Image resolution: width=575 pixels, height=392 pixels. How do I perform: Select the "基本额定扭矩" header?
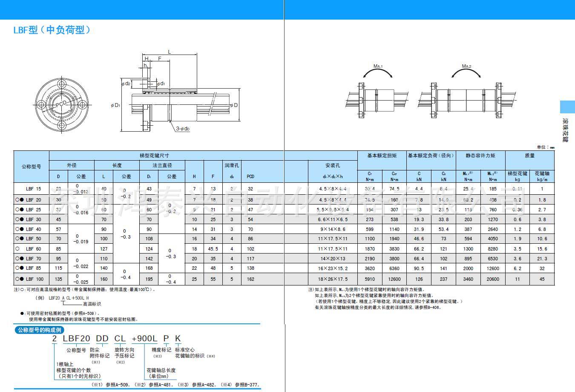(382, 156)
